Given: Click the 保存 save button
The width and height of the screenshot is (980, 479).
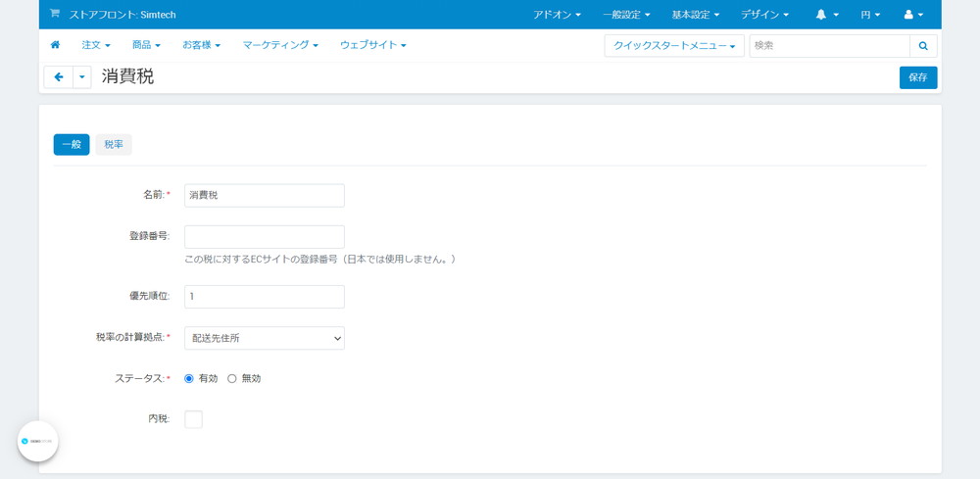Looking at the screenshot, I should [x=918, y=77].
